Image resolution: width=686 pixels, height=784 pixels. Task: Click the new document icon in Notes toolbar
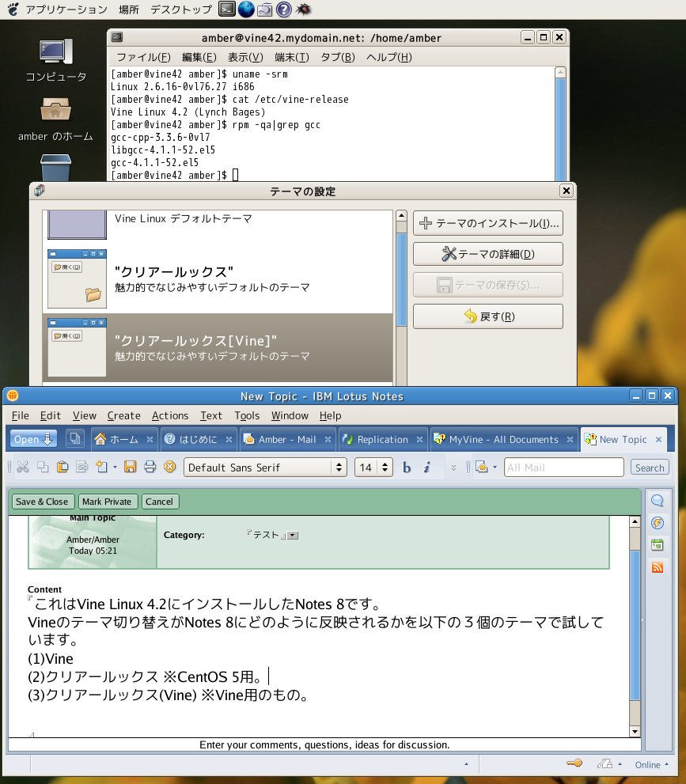pos(102,467)
